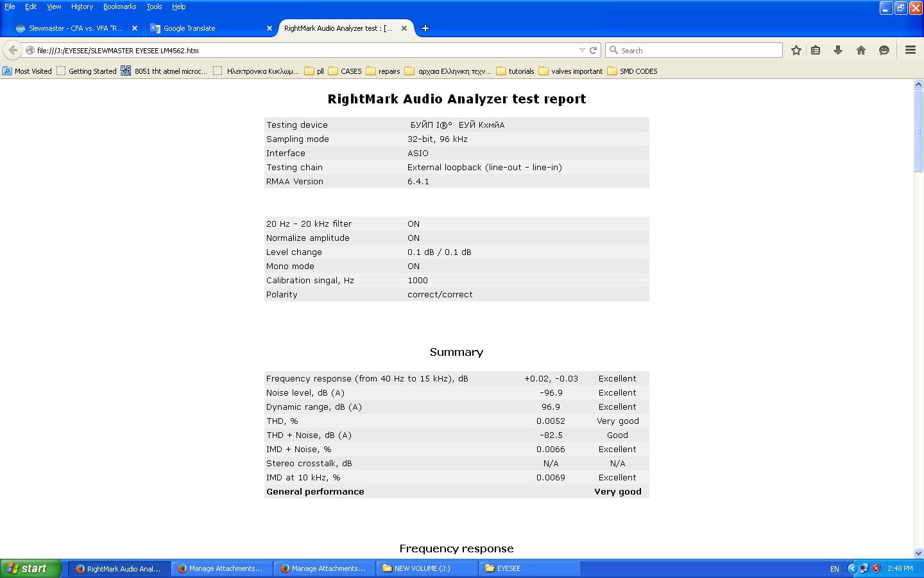Click the taskbar clock 2:48 PM
The width and height of the screenshot is (924, 578).
coord(900,568)
